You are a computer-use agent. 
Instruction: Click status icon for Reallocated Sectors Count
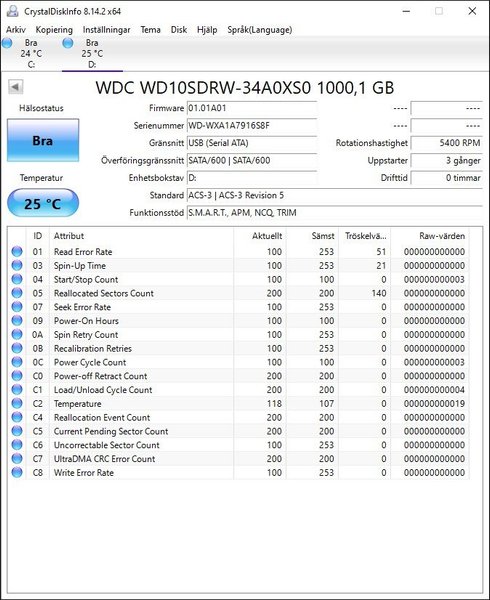(x=17, y=293)
